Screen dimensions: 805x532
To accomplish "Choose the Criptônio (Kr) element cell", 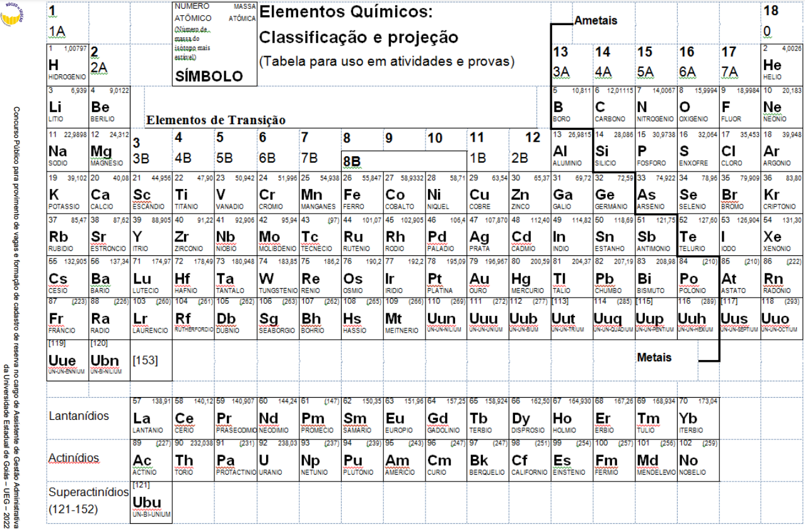I will tap(782, 192).
